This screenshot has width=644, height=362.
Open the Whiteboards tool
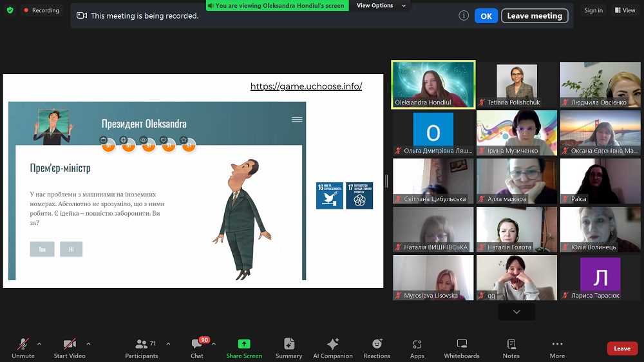[x=461, y=348]
